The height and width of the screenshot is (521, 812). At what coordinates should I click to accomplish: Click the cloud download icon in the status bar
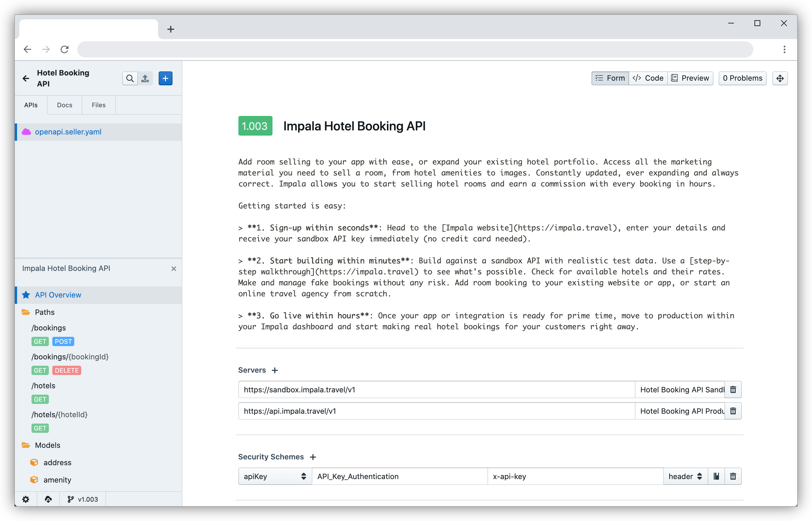tap(48, 499)
